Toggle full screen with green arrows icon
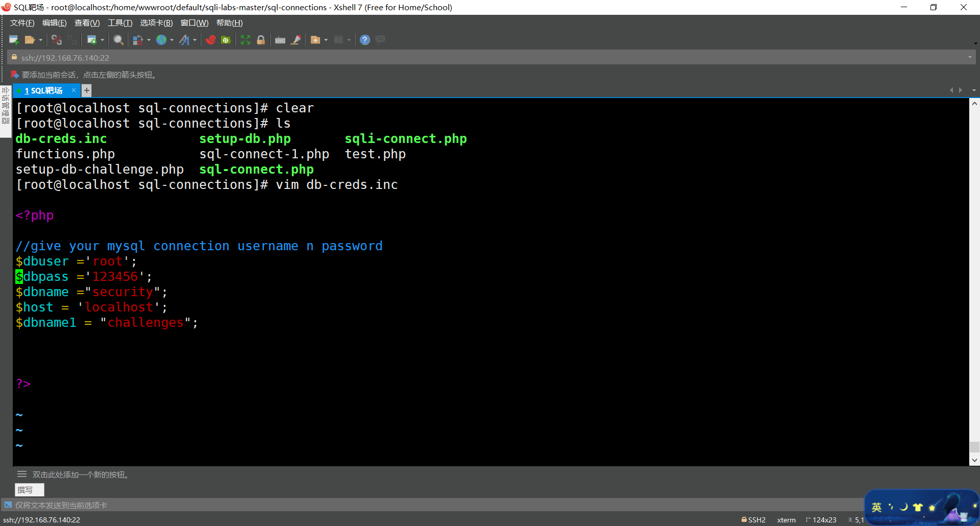 coord(246,40)
